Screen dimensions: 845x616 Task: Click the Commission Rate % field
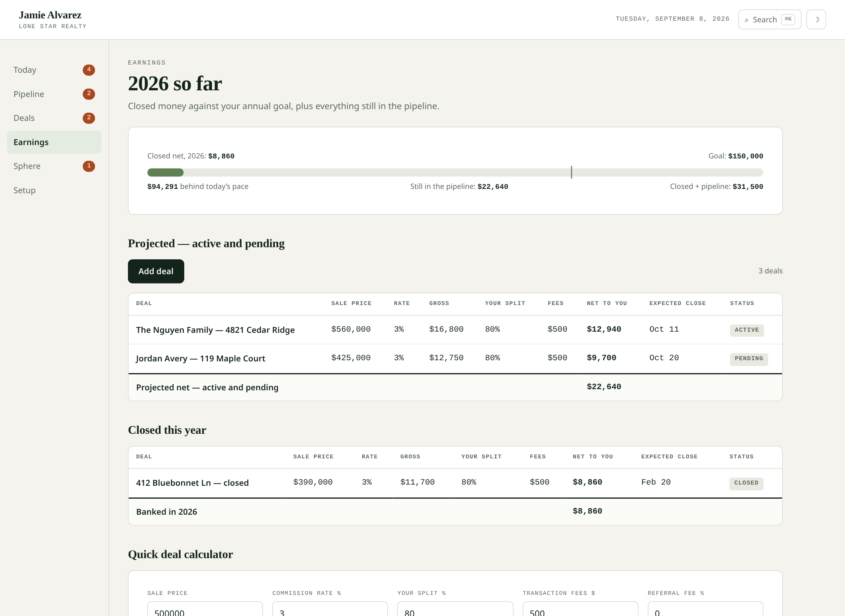tap(330, 609)
